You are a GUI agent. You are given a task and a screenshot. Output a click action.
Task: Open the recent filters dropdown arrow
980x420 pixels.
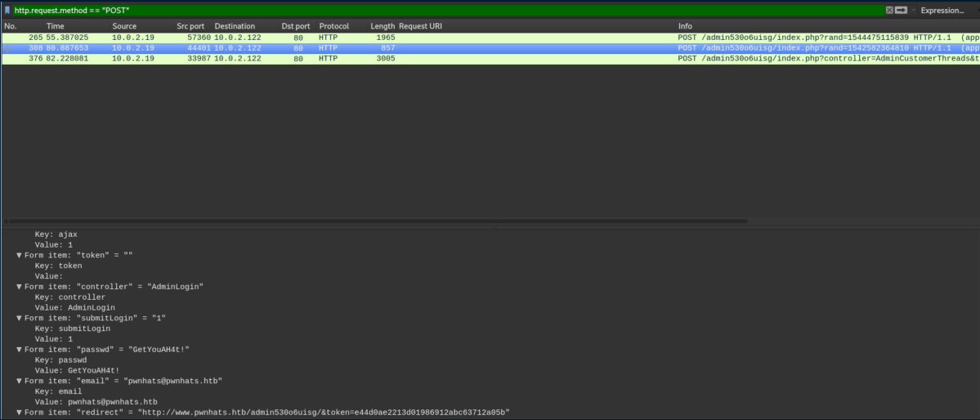tap(914, 11)
